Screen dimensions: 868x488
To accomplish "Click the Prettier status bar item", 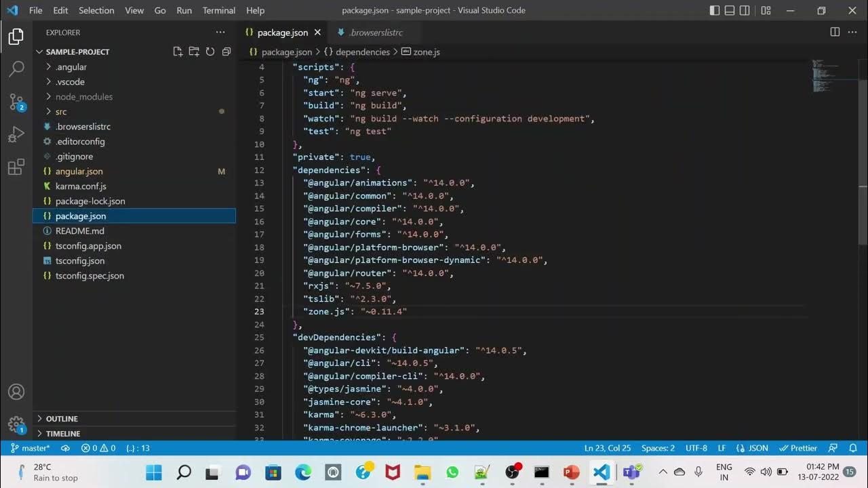I will [x=799, y=448].
